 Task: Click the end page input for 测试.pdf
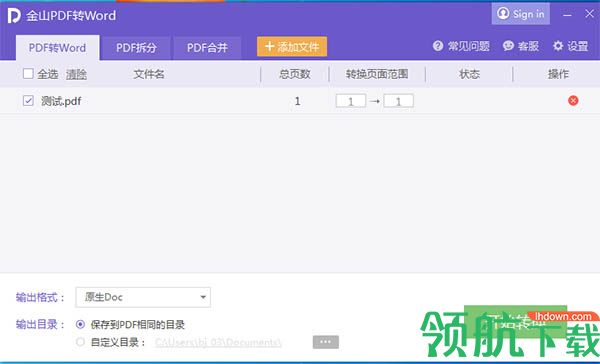pyautogui.click(x=398, y=101)
